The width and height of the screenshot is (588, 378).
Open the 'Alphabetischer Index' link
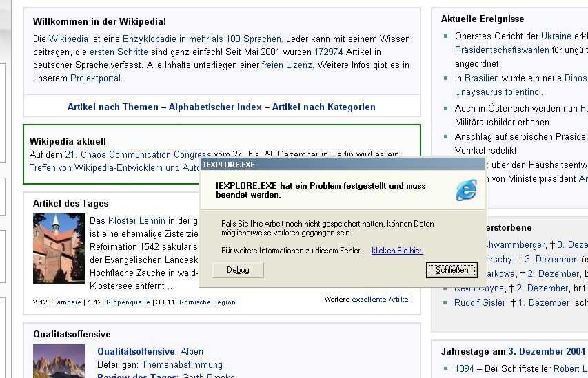coord(215,107)
